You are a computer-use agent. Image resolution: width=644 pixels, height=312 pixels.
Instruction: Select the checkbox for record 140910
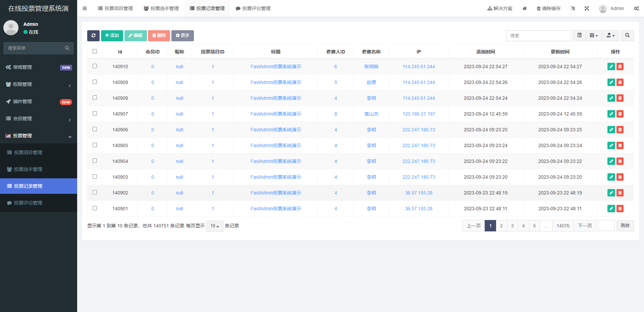pyautogui.click(x=95, y=66)
